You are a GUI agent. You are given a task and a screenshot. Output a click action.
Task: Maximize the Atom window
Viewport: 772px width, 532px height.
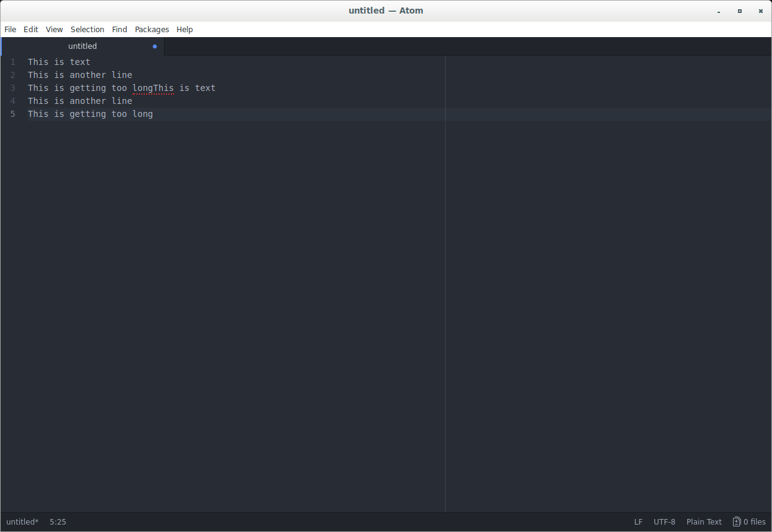point(739,11)
